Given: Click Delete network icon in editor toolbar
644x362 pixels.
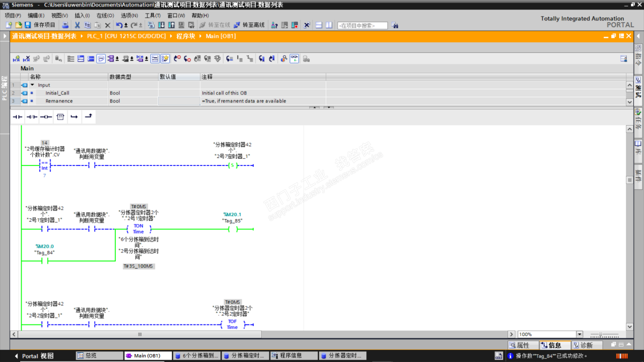Looking at the screenshot, I should click(x=27, y=59).
